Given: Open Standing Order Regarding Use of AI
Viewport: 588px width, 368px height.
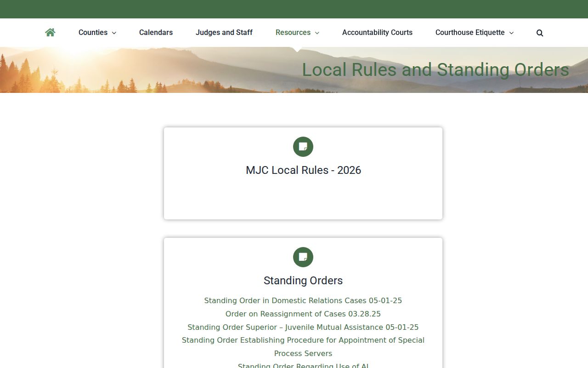Looking at the screenshot, I should click(303, 365).
